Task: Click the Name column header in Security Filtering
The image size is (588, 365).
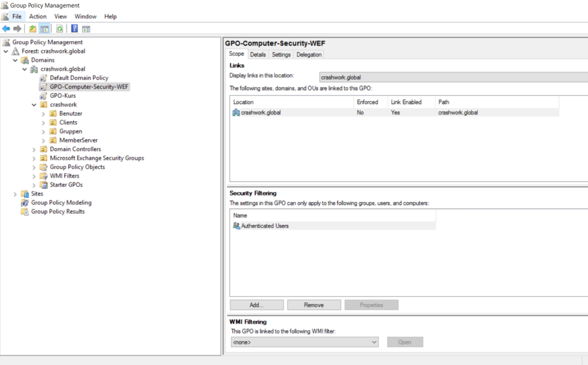Action: point(333,216)
